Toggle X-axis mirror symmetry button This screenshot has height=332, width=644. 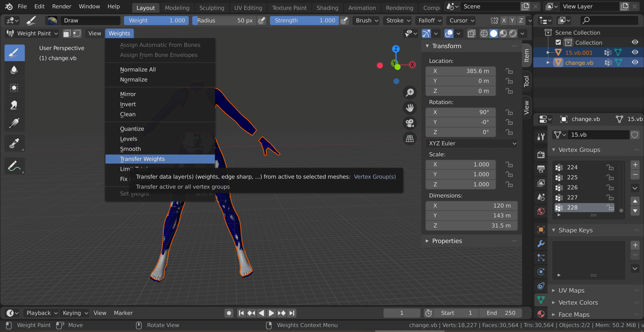tap(504, 20)
